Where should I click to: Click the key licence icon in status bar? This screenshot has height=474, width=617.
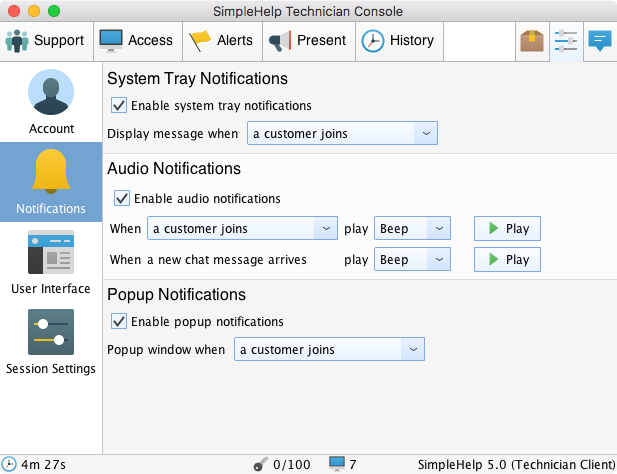[260, 465]
